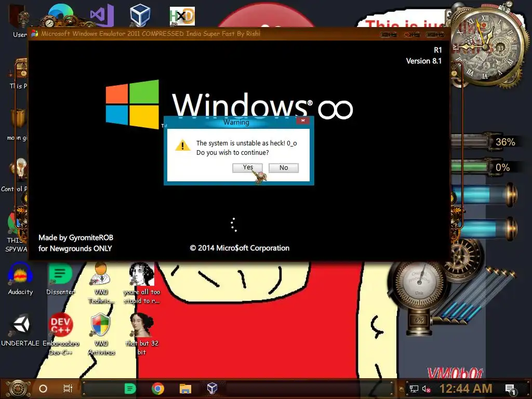Open the 'youre all too stupid' icon
532x399 pixels.
pyautogui.click(x=141, y=283)
